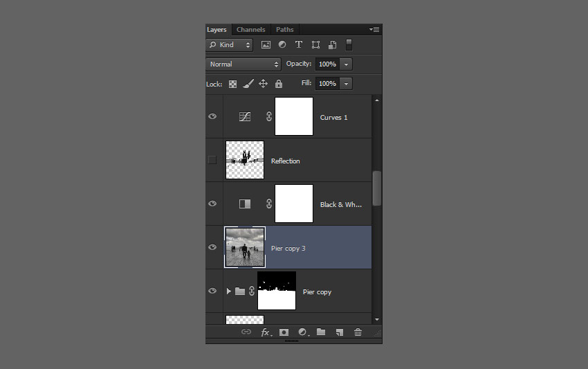Open the Kind filter dropdown
The image size is (588, 369).
point(229,45)
